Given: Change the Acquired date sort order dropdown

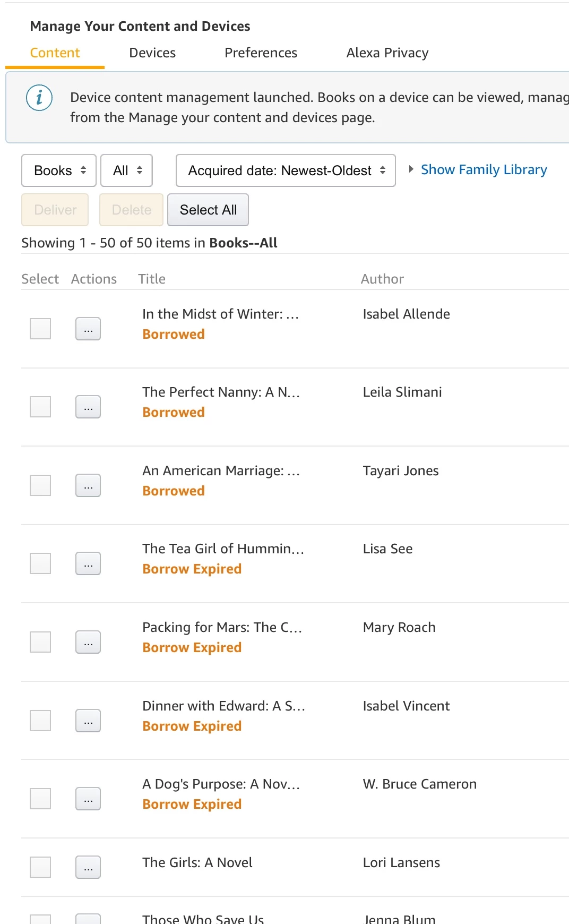Looking at the screenshot, I should (x=286, y=170).
